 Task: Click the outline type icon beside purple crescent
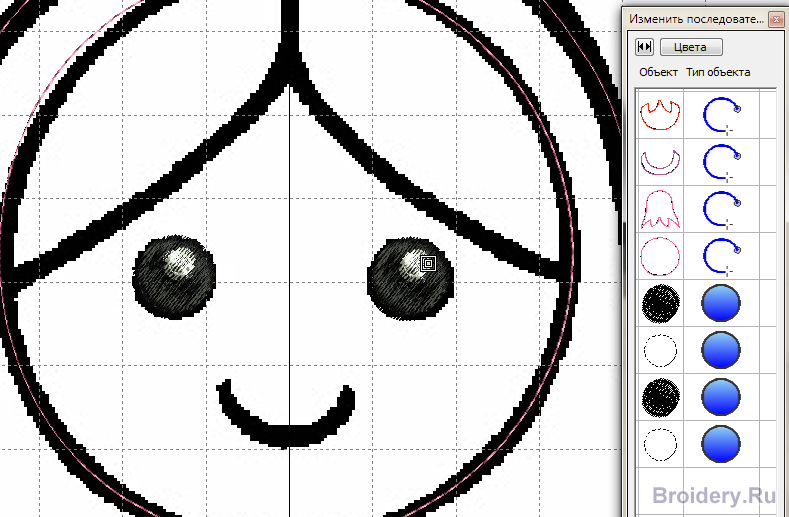tap(722, 162)
